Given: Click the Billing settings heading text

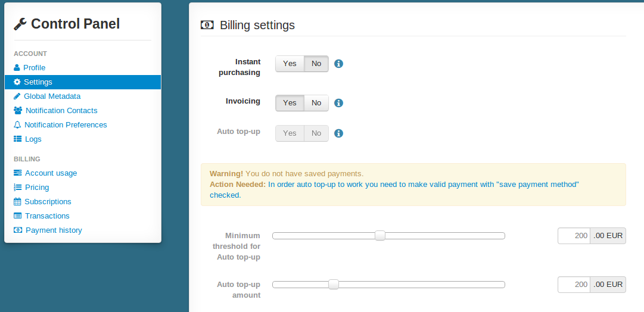Looking at the screenshot, I should point(257,25).
